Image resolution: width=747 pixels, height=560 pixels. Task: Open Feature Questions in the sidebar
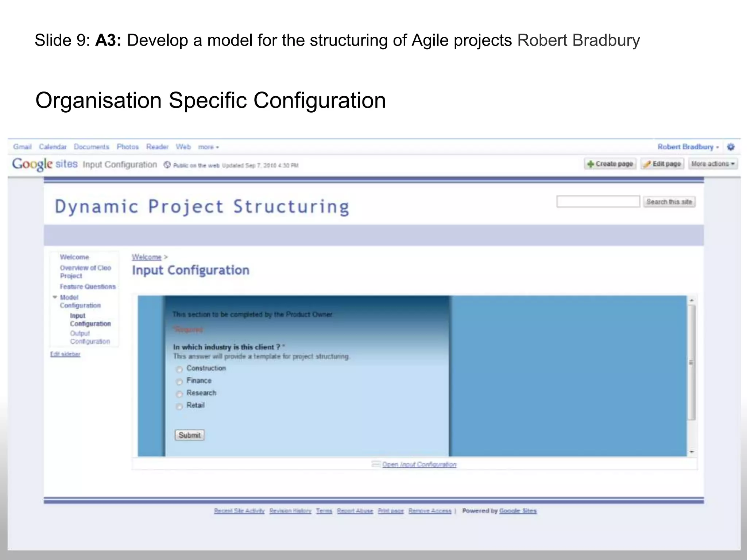pyautogui.click(x=88, y=287)
